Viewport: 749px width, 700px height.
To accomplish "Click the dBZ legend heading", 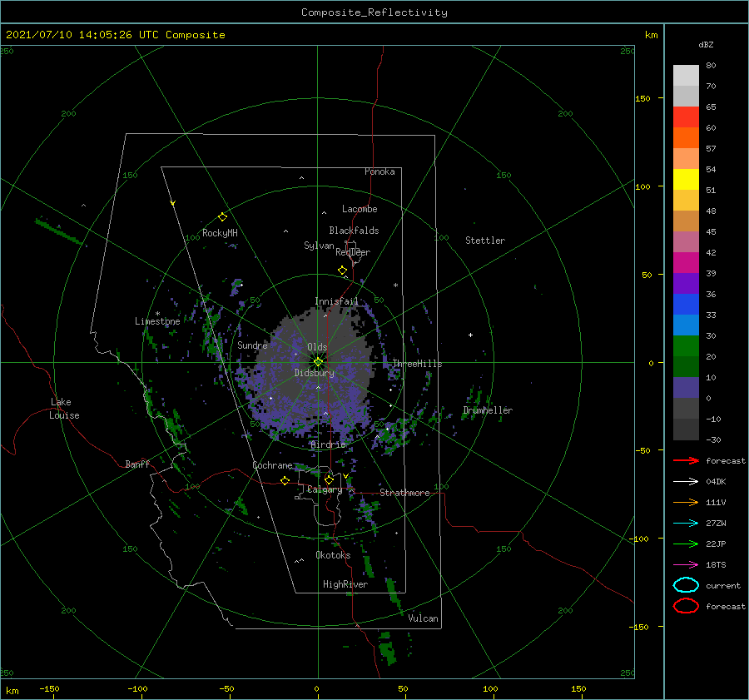I will click(706, 44).
